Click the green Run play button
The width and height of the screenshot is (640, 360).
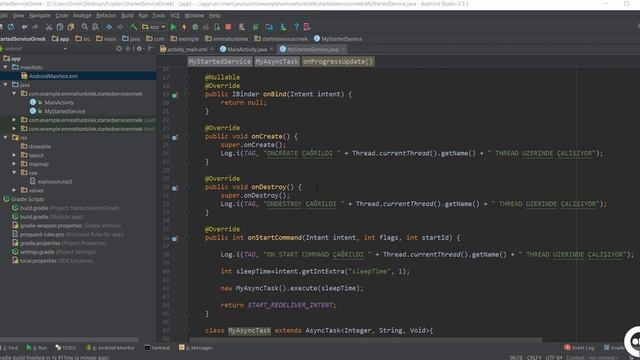[x=173, y=27]
